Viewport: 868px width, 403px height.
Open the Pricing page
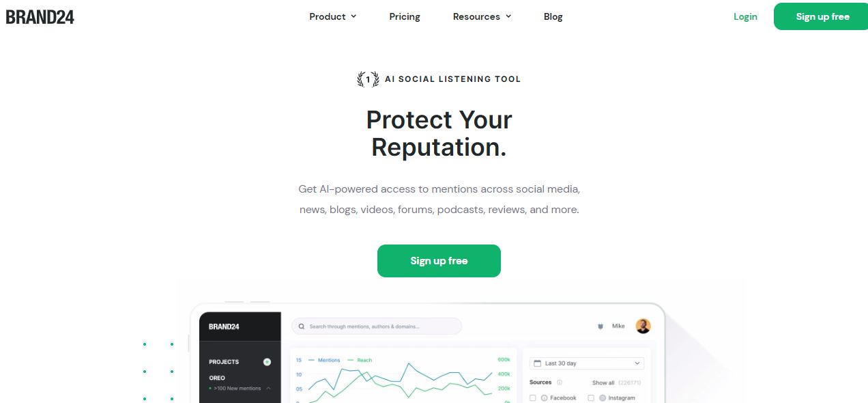point(405,16)
